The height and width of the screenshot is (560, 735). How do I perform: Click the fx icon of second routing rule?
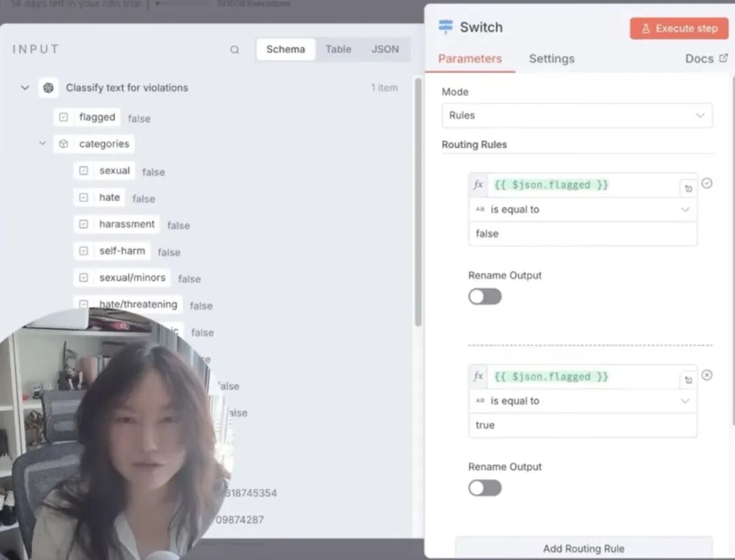478,376
